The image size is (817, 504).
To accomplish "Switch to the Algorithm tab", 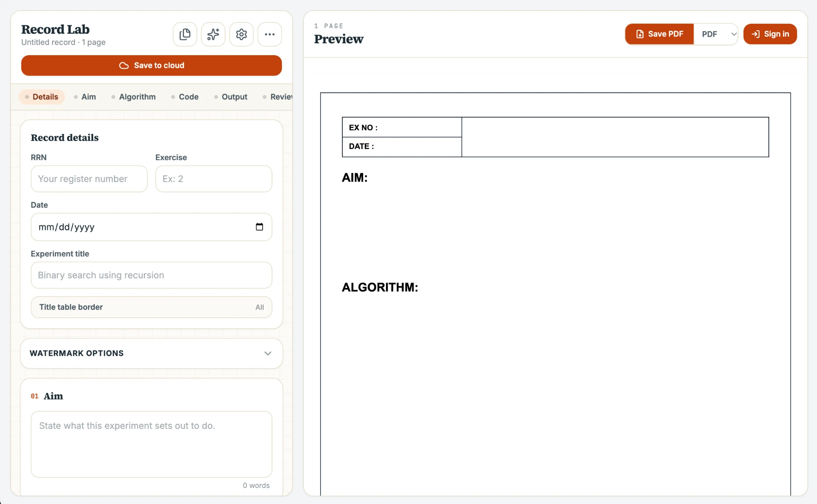I will 134,97.
